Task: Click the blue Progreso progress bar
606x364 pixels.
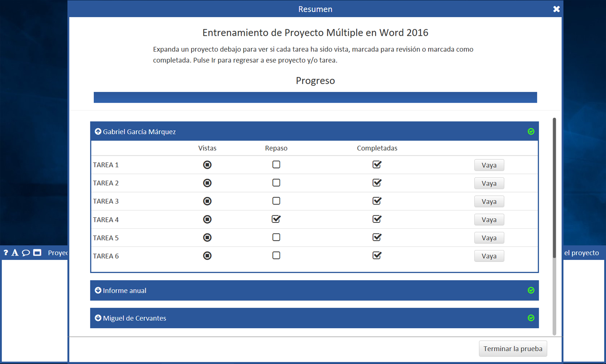Action: pyautogui.click(x=315, y=98)
